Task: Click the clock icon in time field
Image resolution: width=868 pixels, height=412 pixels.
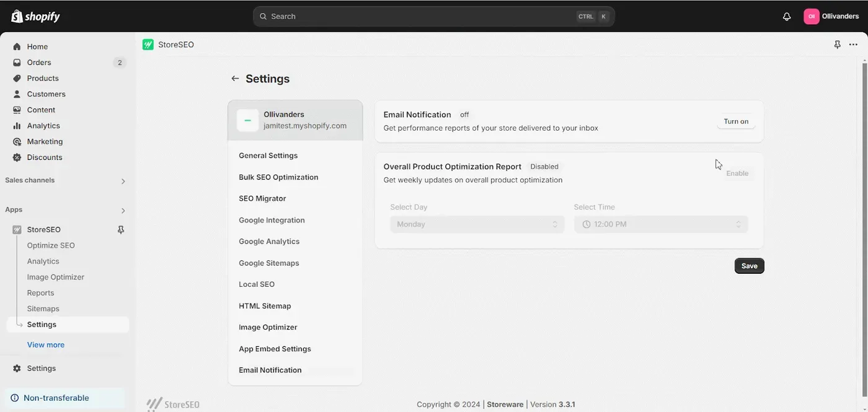Action: pyautogui.click(x=587, y=224)
